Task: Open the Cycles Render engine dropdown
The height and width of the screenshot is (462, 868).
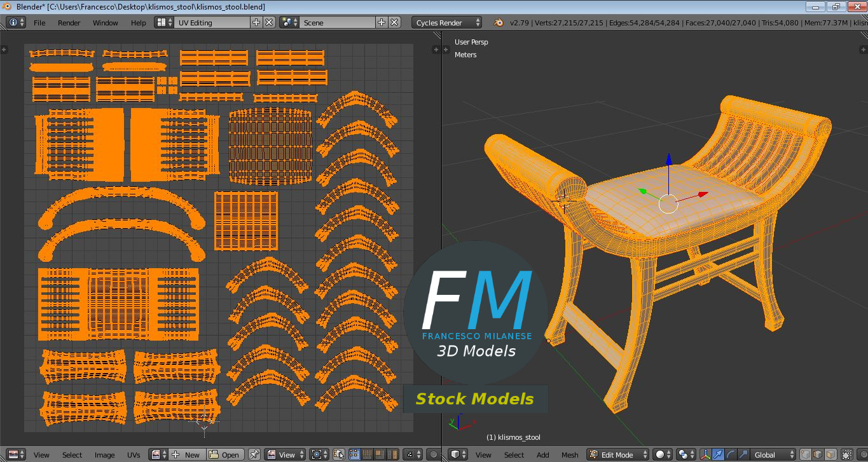Action: [447, 22]
